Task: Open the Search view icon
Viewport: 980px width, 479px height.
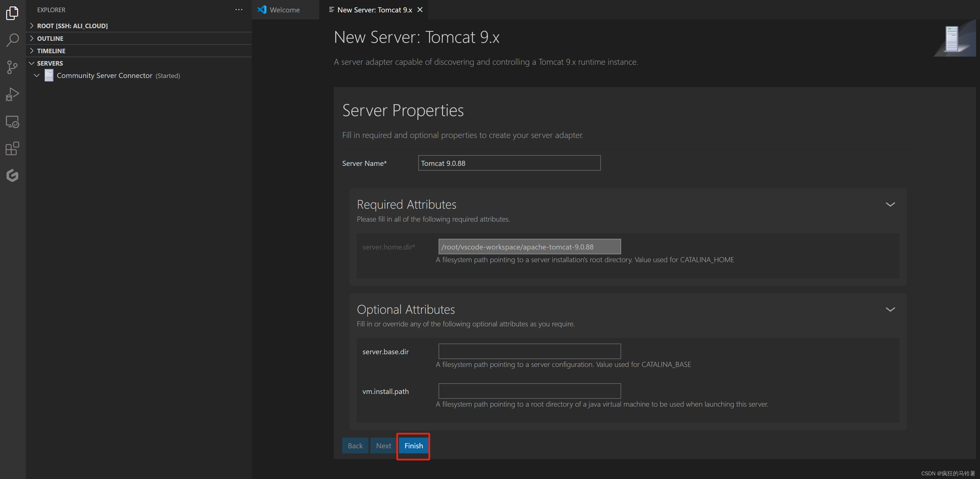Action: (12, 40)
